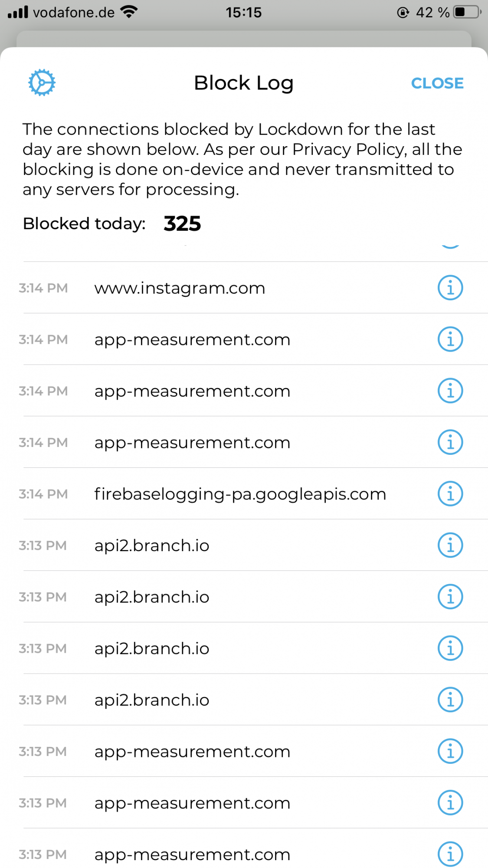This screenshot has height=868, width=488.
Task: Show info for www.instagram.com entry
Action: tap(450, 288)
